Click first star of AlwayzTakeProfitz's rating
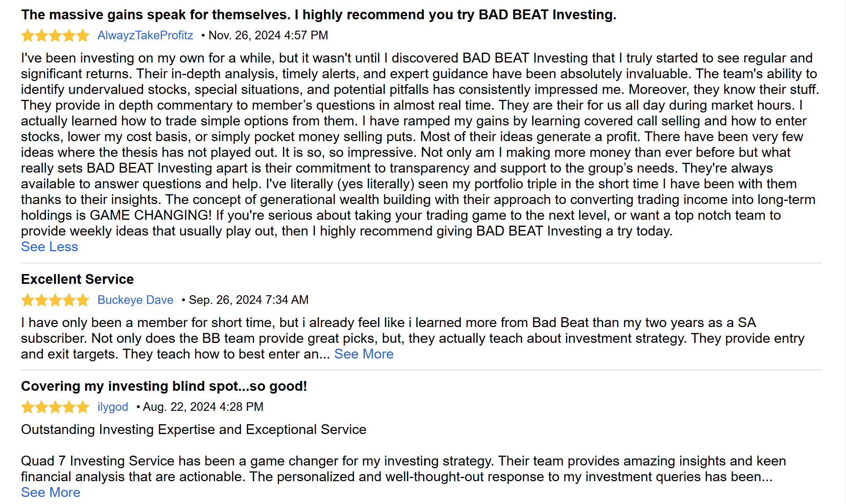This screenshot has width=846, height=504. click(28, 36)
